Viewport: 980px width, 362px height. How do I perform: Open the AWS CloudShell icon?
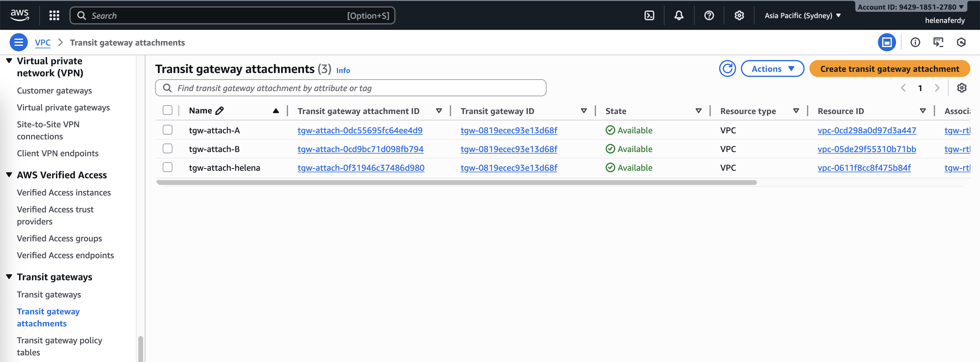(649, 16)
